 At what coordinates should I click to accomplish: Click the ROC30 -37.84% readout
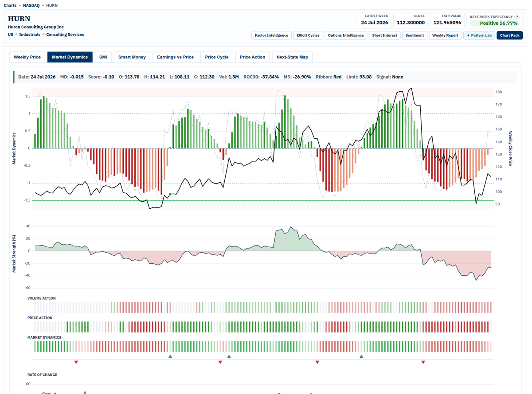(261, 77)
